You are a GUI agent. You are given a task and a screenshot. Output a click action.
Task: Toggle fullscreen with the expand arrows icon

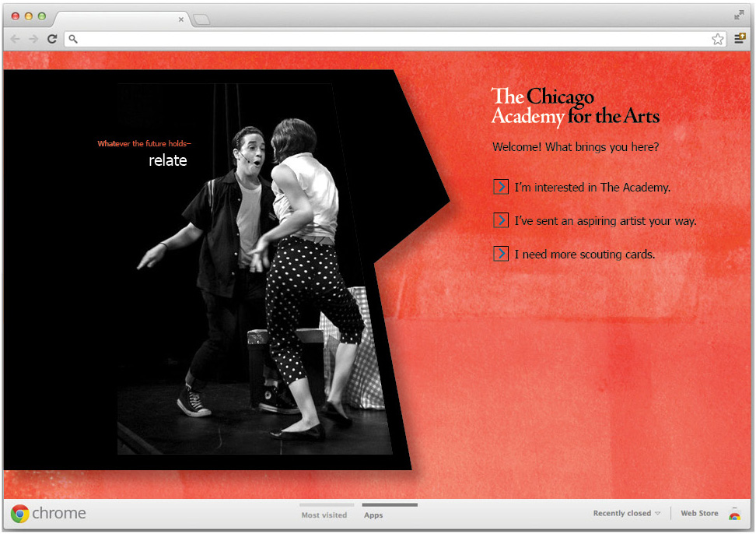(739, 16)
